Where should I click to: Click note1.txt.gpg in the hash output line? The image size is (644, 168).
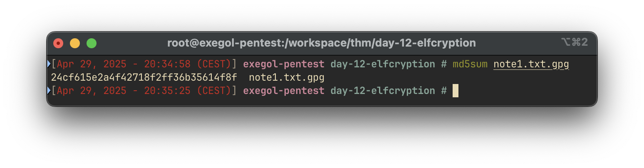click(287, 77)
